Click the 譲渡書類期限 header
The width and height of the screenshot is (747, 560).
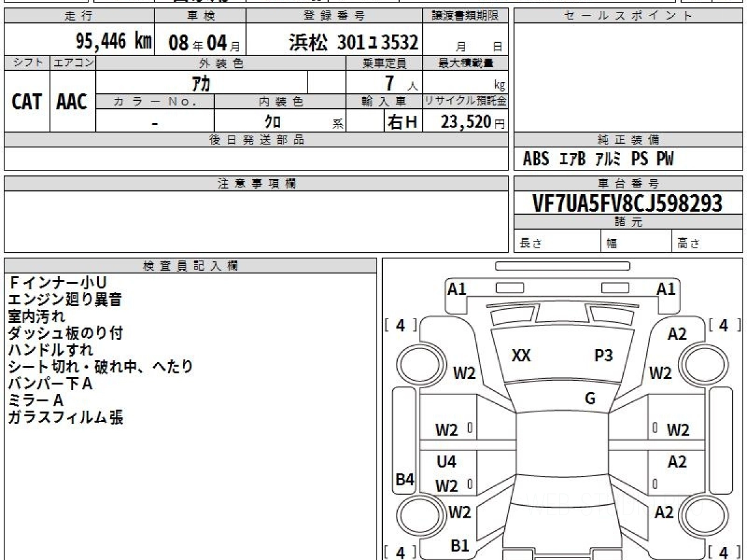pos(466,16)
